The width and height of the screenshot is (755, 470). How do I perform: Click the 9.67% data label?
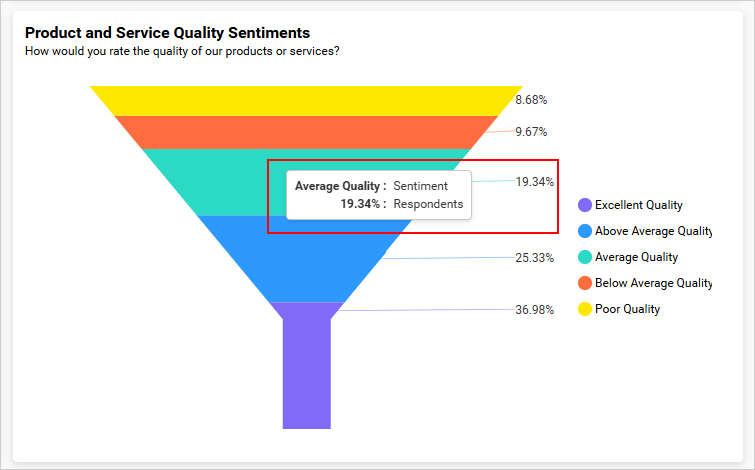[531, 132]
